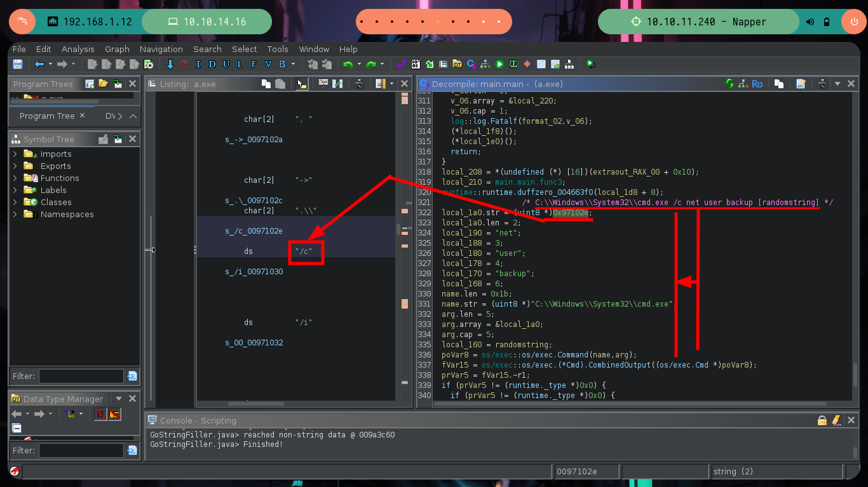
Task: Copy decompiler output with the copy icon
Action: point(778,83)
